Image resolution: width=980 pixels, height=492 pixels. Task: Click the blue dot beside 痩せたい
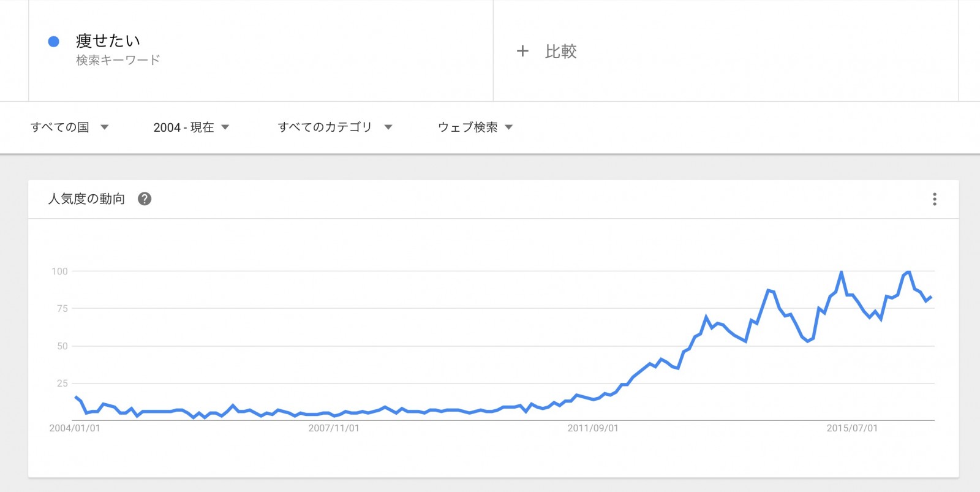(x=54, y=41)
